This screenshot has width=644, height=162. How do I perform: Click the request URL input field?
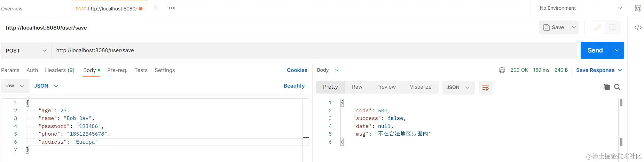[x=313, y=50]
